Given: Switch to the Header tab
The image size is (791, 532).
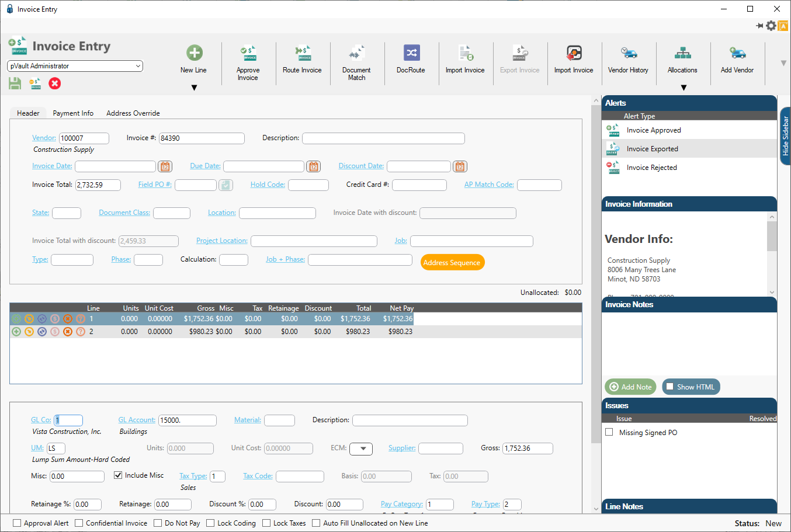Looking at the screenshot, I should click(28, 113).
